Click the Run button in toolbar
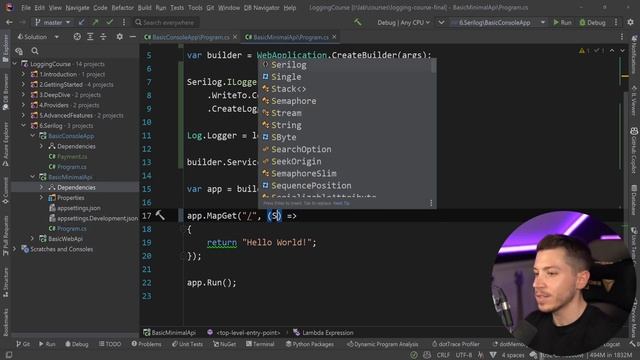The image size is (640, 360). 562,22
